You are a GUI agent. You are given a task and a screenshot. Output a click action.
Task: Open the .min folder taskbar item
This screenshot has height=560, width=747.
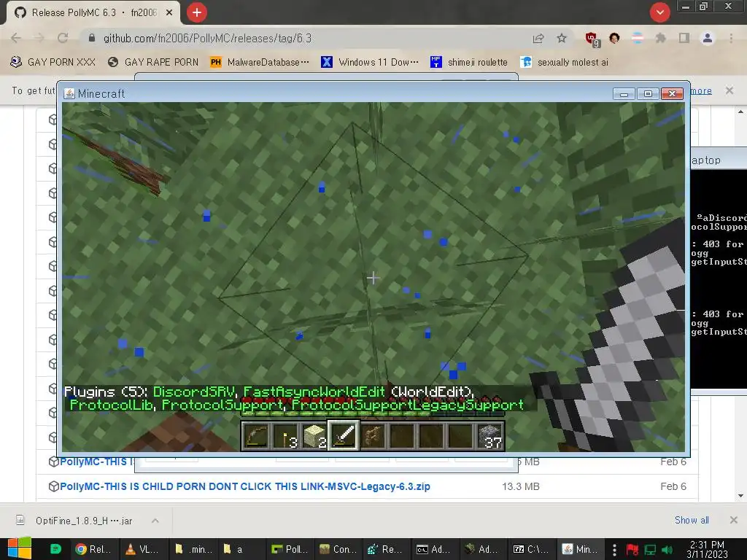tap(193, 549)
